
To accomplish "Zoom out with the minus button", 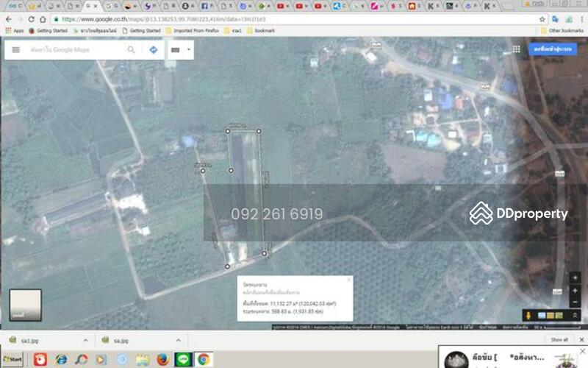I will point(575,302).
